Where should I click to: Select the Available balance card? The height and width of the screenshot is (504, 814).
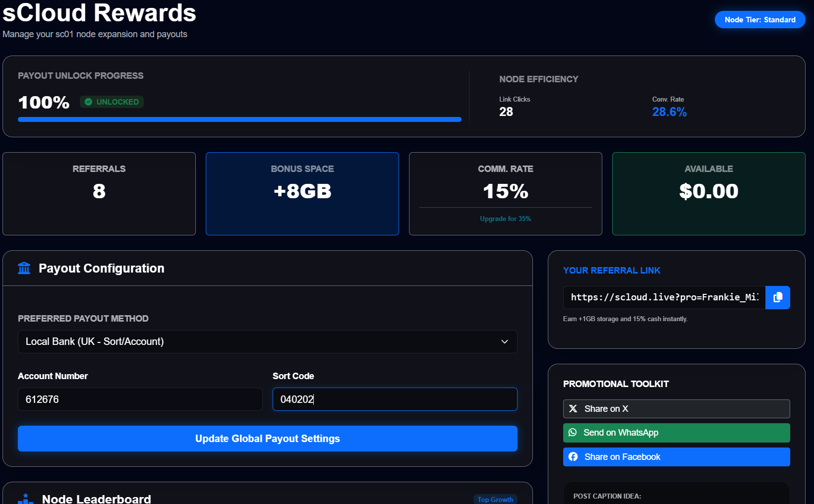point(708,193)
